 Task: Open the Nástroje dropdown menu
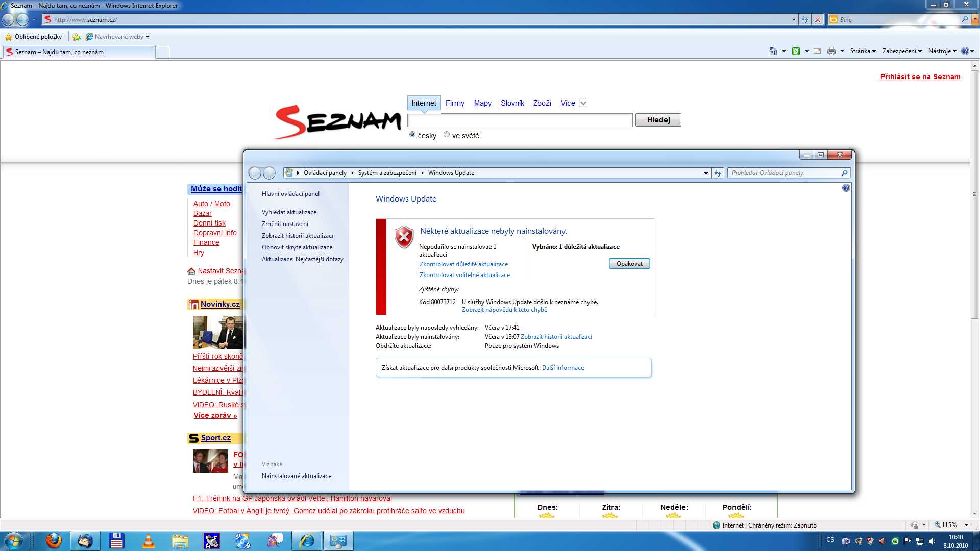942,51
